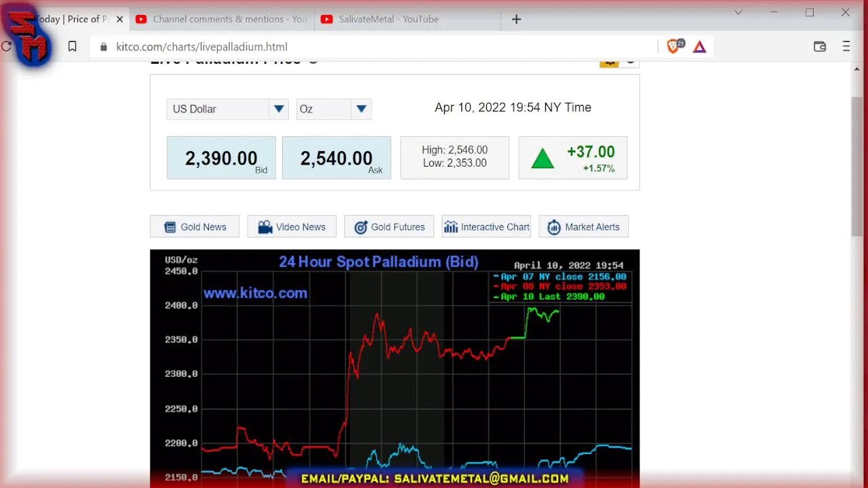Click the newspaper icon in Gold News
Viewport: 868px width, 488px height.
[170, 227]
